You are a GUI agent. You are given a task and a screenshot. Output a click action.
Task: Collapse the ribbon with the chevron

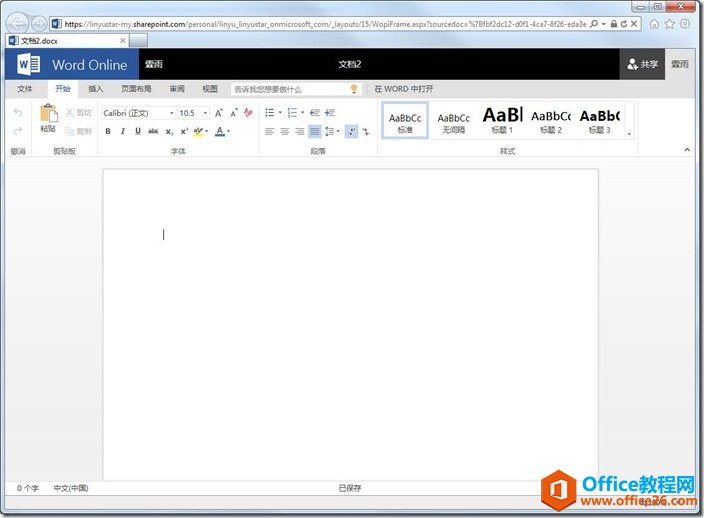click(x=686, y=149)
